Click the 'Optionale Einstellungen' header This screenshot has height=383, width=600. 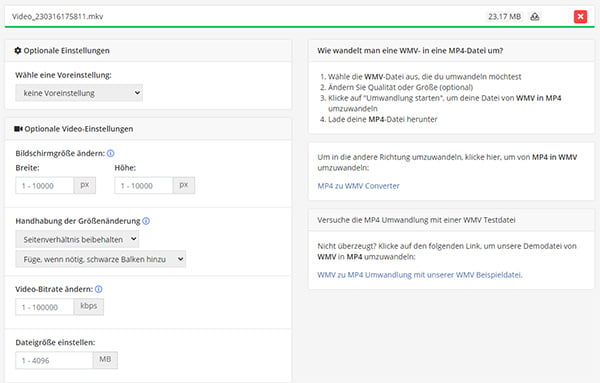[x=67, y=51]
